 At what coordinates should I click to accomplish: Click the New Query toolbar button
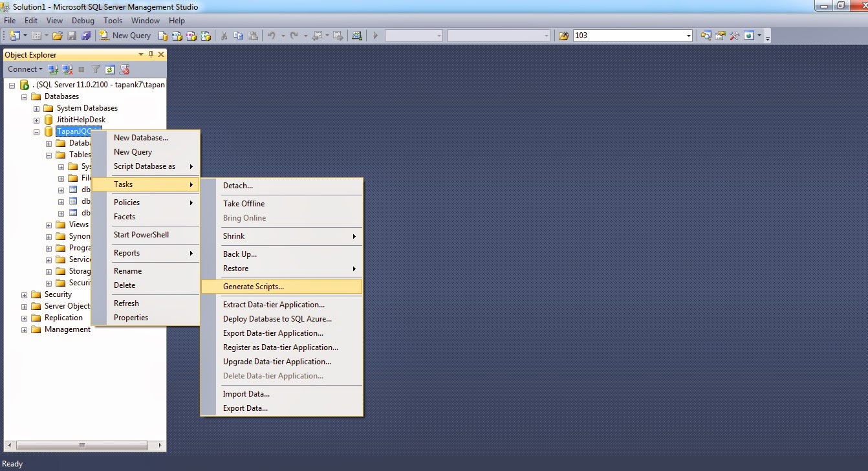125,36
